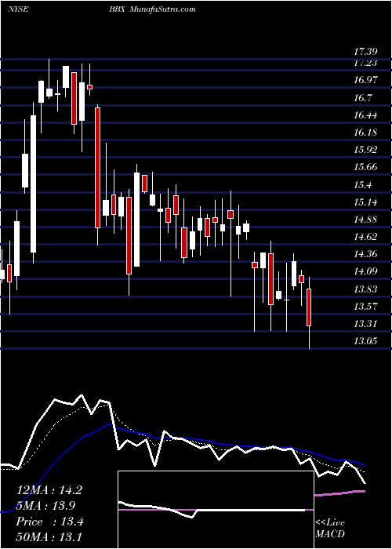Click the <<Live MACD label
The image size is (392, 549).
(x=330, y=529)
